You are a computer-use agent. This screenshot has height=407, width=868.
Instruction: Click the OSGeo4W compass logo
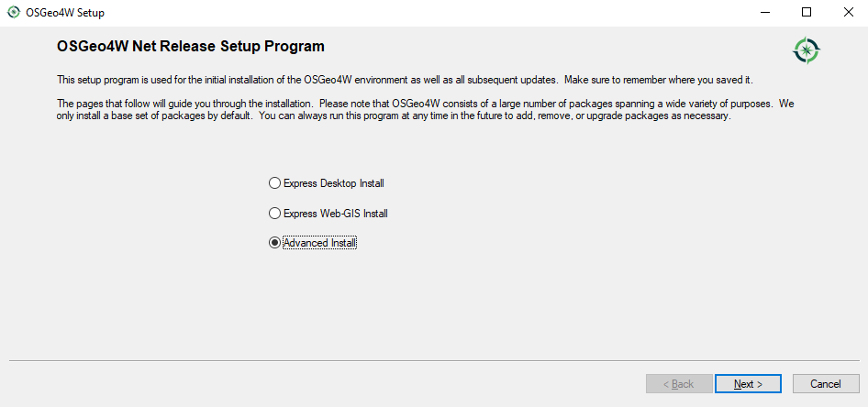click(x=807, y=51)
